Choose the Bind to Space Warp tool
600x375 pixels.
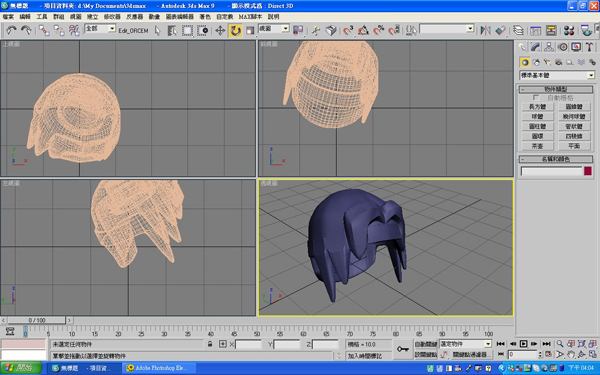[74, 30]
